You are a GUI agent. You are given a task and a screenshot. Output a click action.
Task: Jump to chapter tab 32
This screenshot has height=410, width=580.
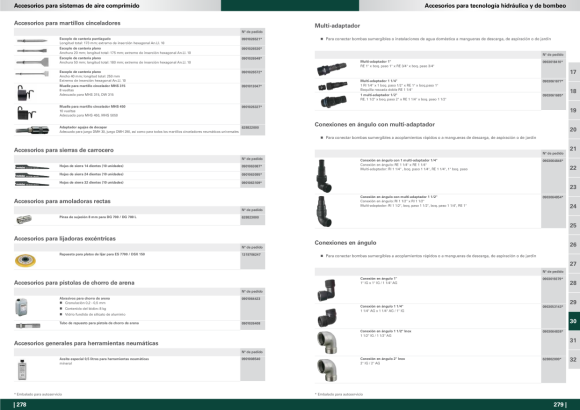pyautogui.click(x=574, y=359)
